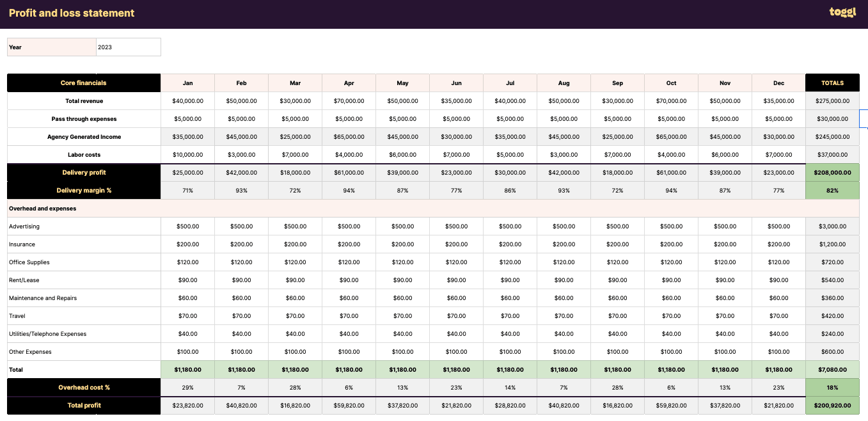Select the Dec column header

click(x=778, y=83)
